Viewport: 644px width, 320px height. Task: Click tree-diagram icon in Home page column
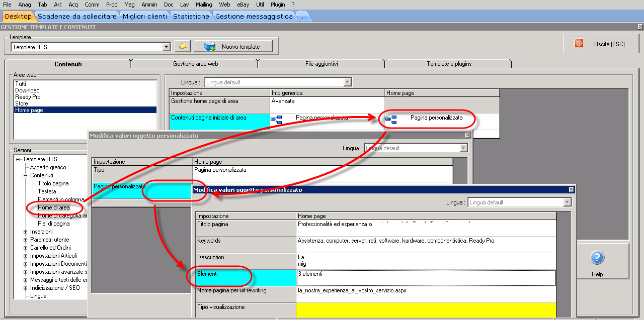(x=391, y=120)
